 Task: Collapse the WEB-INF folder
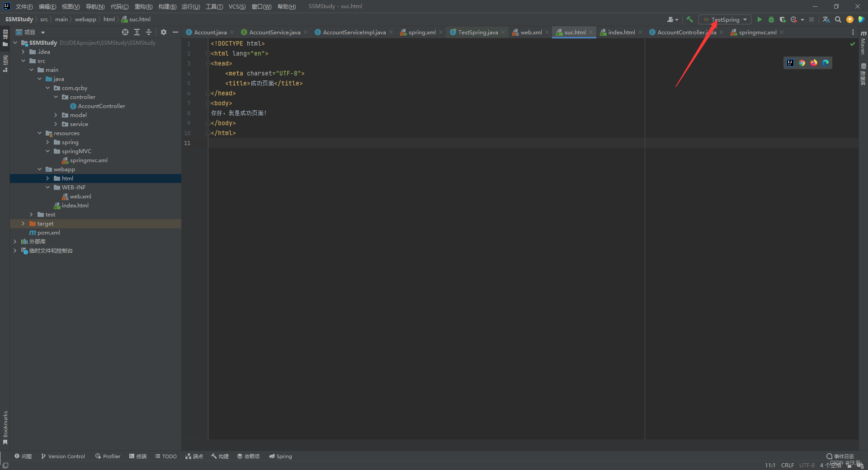click(47, 188)
